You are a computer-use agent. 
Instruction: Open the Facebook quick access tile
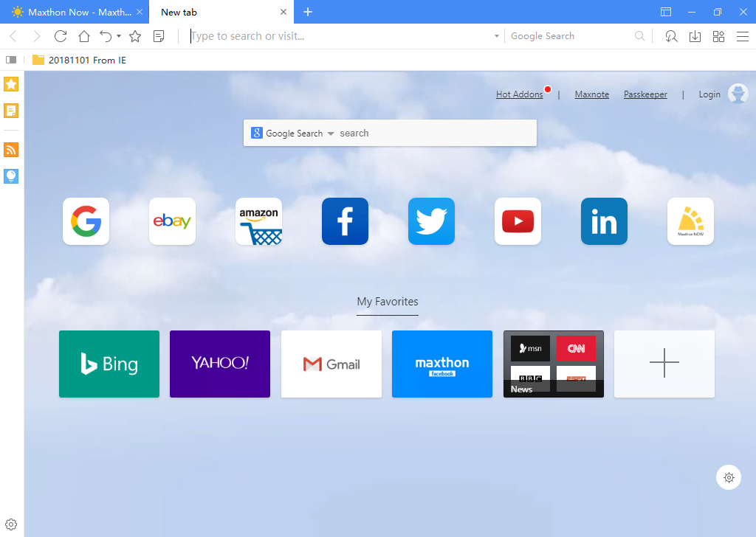345,221
